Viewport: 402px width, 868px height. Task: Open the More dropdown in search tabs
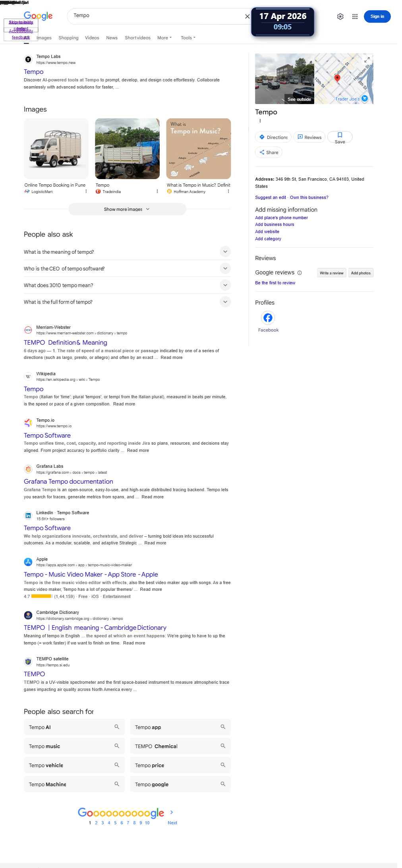click(164, 38)
